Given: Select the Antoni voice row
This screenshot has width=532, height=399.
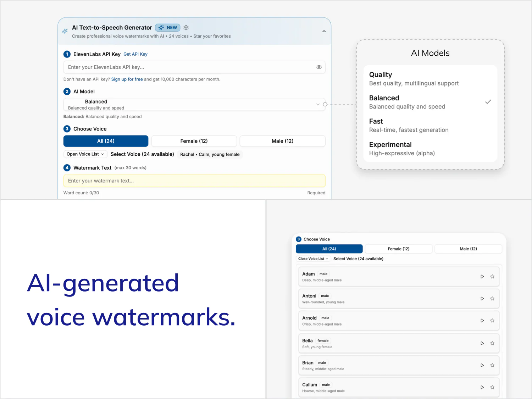Looking at the screenshot, I should [399, 299].
